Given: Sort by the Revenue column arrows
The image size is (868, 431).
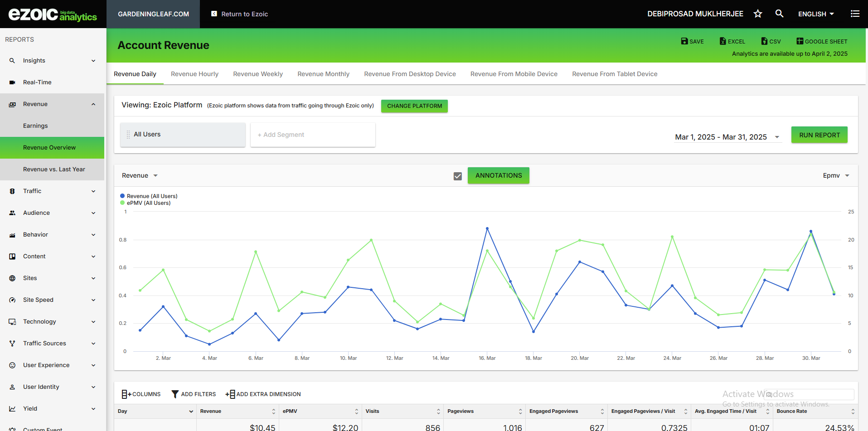Looking at the screenshot, I should pos(273,412).
